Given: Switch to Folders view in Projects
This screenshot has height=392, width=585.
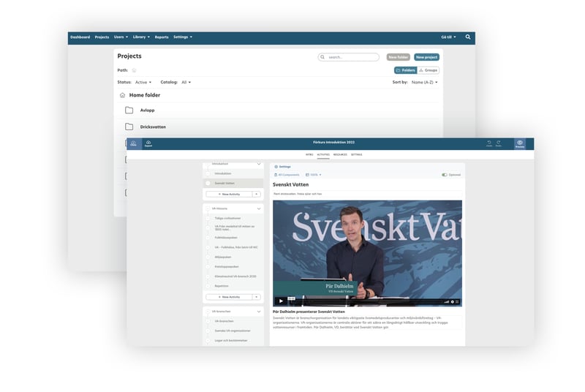Looking at the screenshot, I should click(x=406, y=70).
